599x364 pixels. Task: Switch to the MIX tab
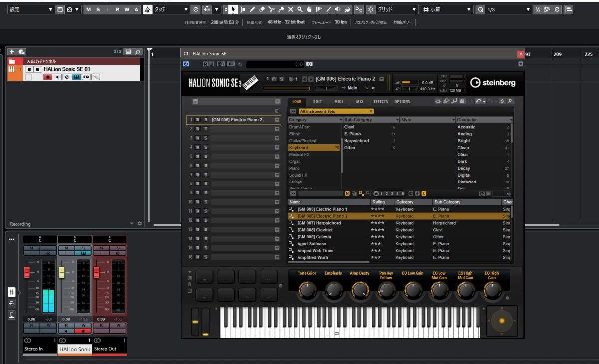point(359,101)
